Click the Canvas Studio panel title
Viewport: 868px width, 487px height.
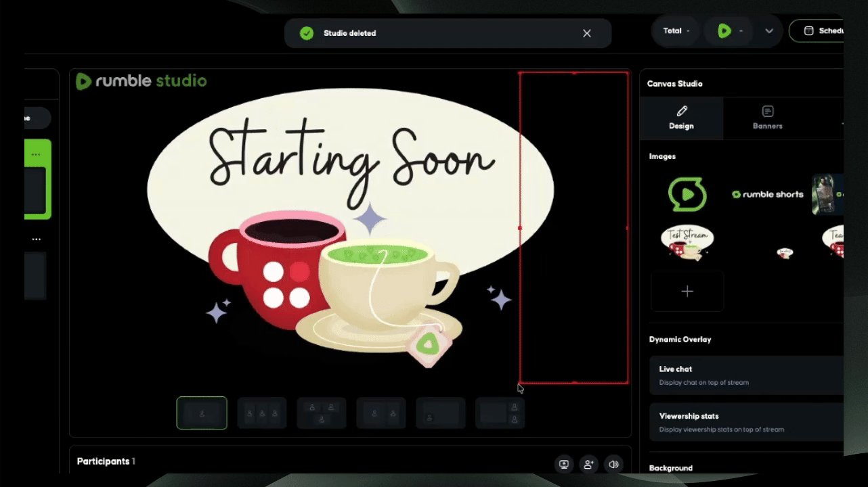tap(674, 84)
